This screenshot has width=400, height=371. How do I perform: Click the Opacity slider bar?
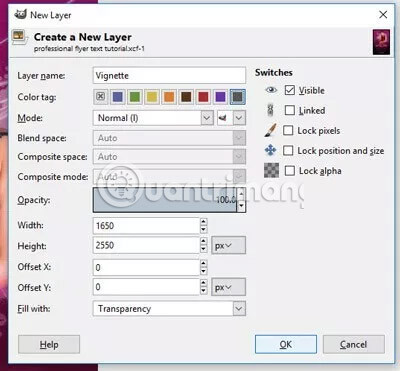(x=165, y=200)
